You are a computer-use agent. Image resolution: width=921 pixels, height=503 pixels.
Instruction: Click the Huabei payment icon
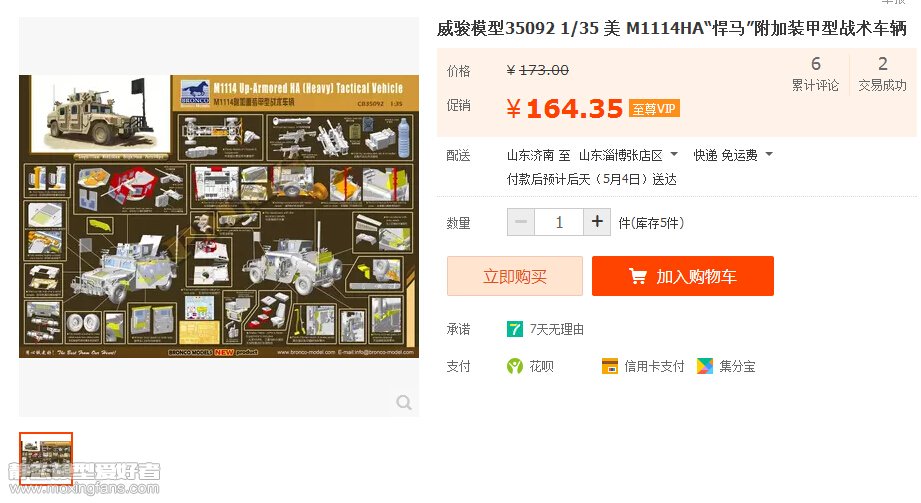coord(515,367)
